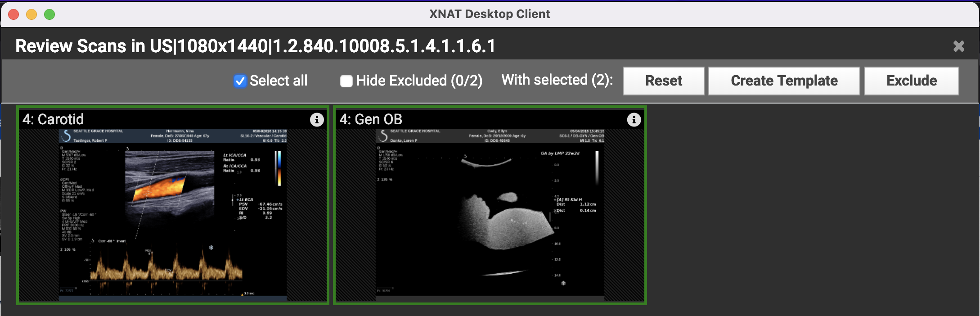Close the Review Scans dialog

point(958,46)
